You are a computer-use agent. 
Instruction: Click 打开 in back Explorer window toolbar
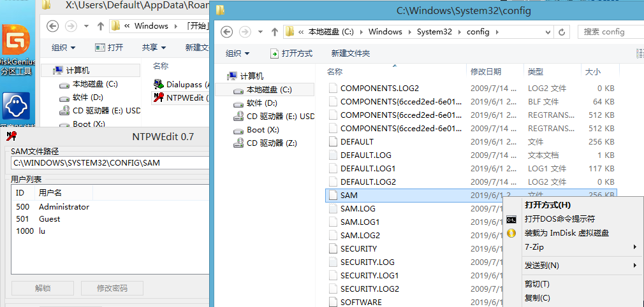click(109, 48)
